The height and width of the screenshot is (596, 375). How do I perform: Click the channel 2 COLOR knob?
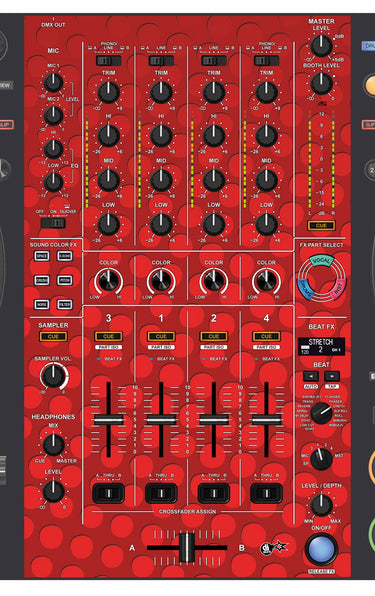click(x=214, y=281)
